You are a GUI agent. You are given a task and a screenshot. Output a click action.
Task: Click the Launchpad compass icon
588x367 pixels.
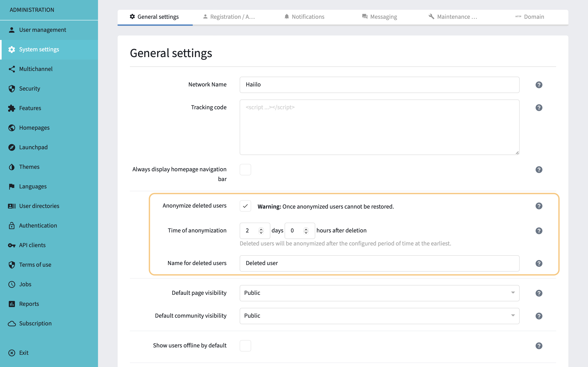[x=12, y=147]
